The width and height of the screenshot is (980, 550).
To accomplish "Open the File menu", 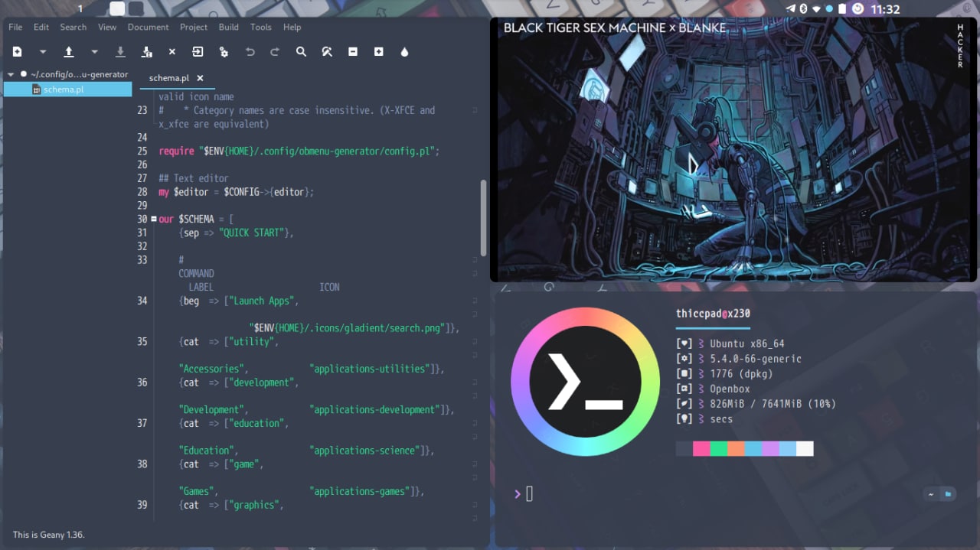I will [15, 27].
